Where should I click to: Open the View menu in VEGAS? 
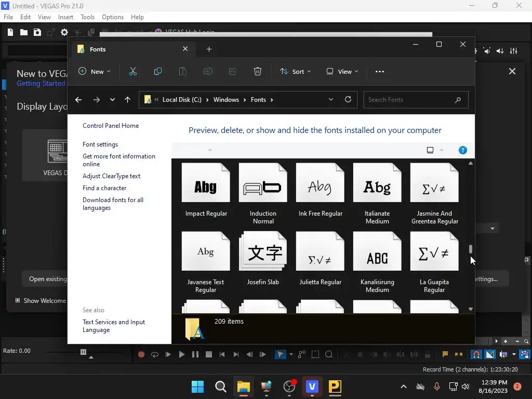coord(44,17)
